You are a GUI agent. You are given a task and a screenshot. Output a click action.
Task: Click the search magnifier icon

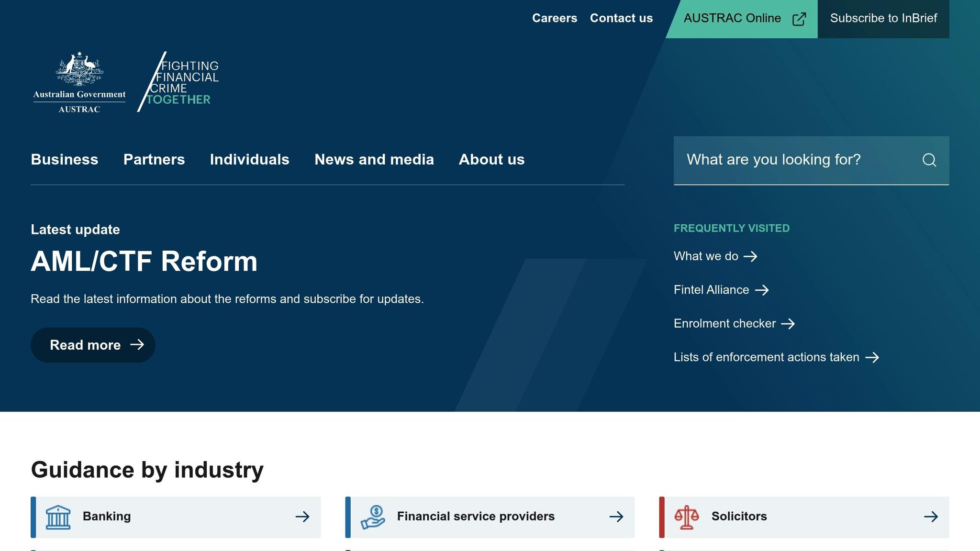[x=929, y=160]
